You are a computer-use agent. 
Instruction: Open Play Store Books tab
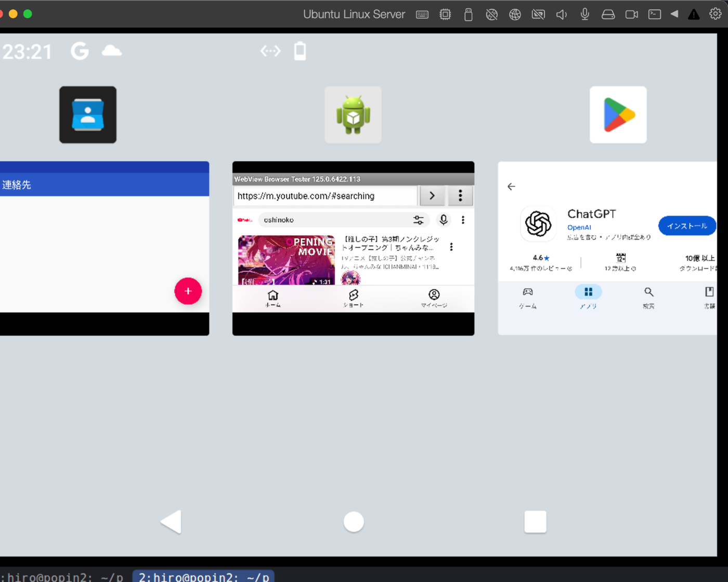click(709, 299)
